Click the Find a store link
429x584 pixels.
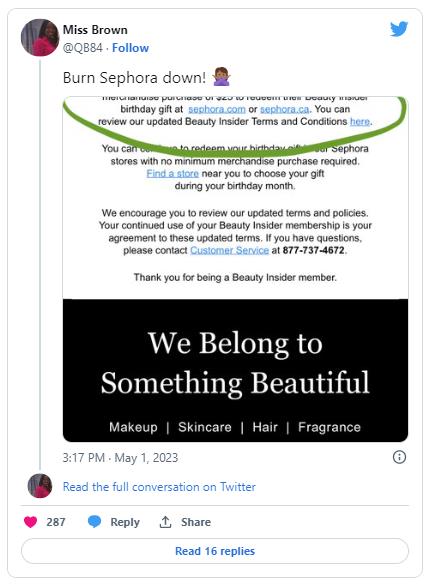pyautogui.click(x=172, y=174)
